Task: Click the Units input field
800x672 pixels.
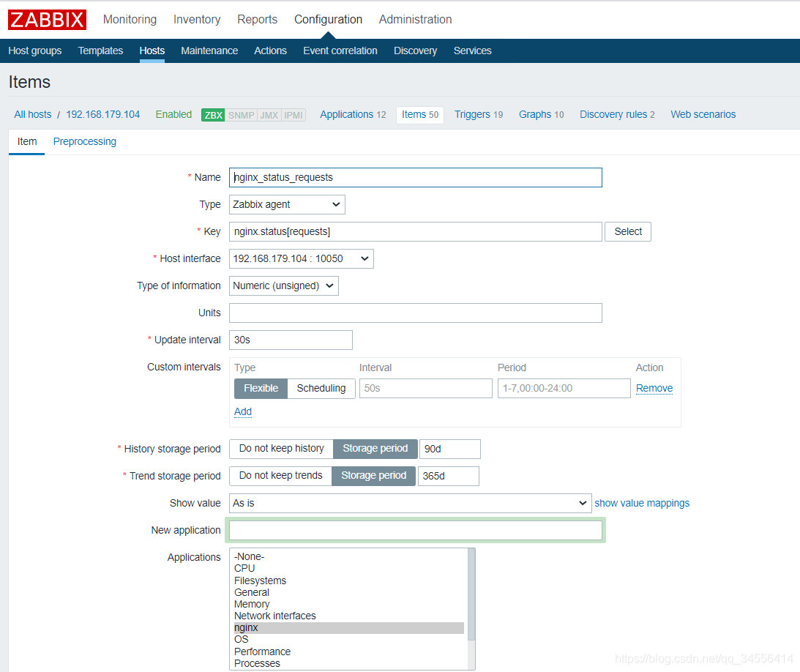Action: point(415,313)
